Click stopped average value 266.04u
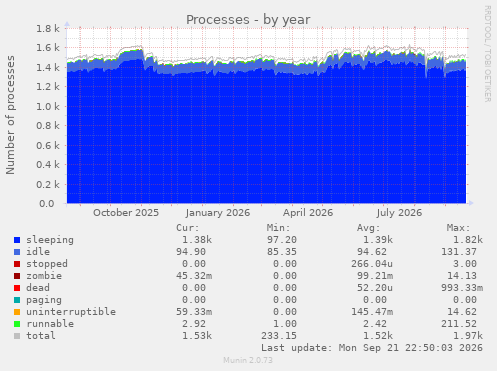The width and height of the screenshot is (497, 371). (x=372, y=264)
